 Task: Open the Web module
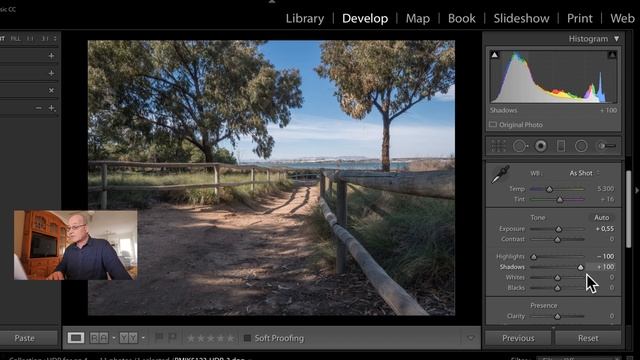pos(622,18)
